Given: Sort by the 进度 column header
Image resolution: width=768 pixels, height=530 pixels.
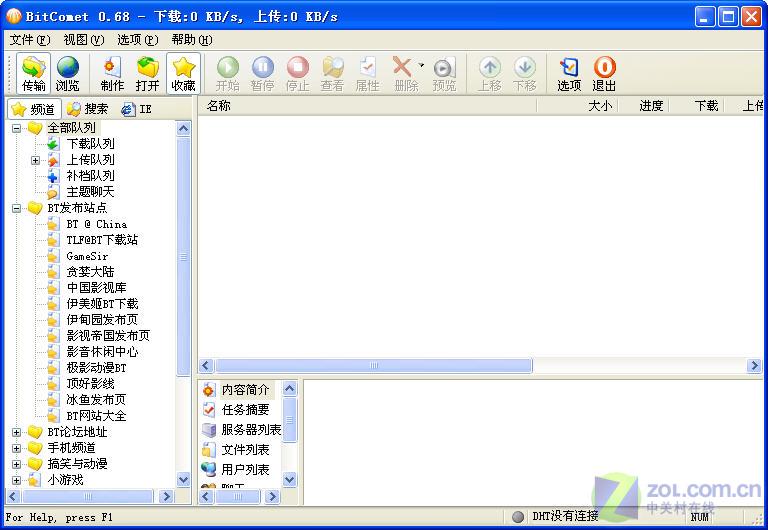Looking at the screenshot, I should tap(644, 106).
